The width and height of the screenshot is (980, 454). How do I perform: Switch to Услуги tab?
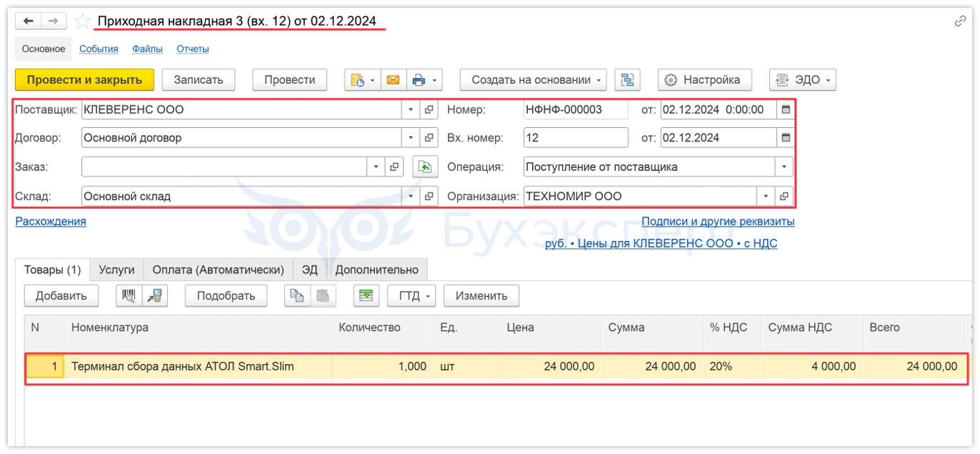pyautogui.click(x=116, y=270)
